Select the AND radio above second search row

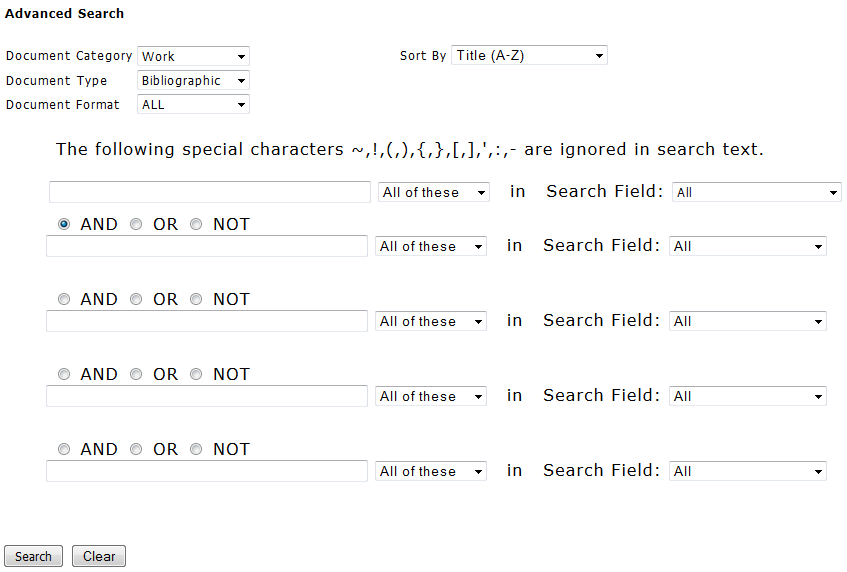pyautogui.click(x=64, y=225)
